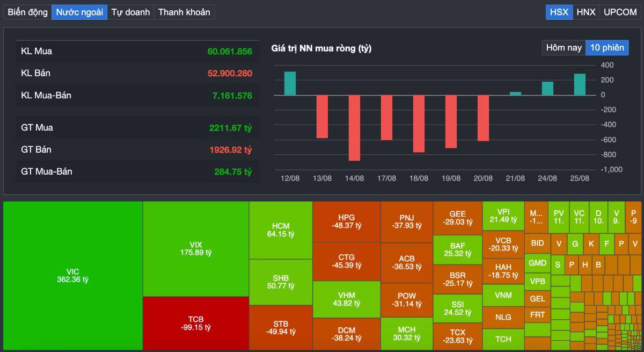
Task: Select the red 20/08 chart bar
Action: (x=483, y=118)
